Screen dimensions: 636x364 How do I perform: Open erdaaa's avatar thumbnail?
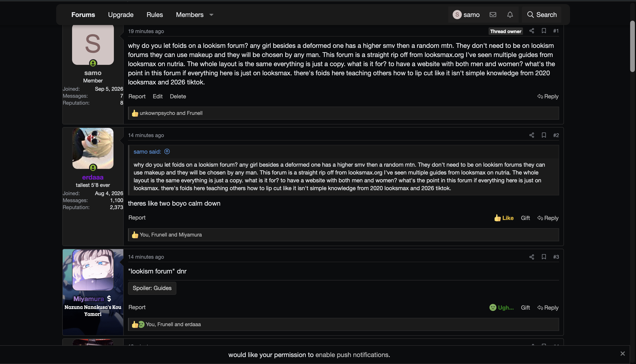pos(93,149)
